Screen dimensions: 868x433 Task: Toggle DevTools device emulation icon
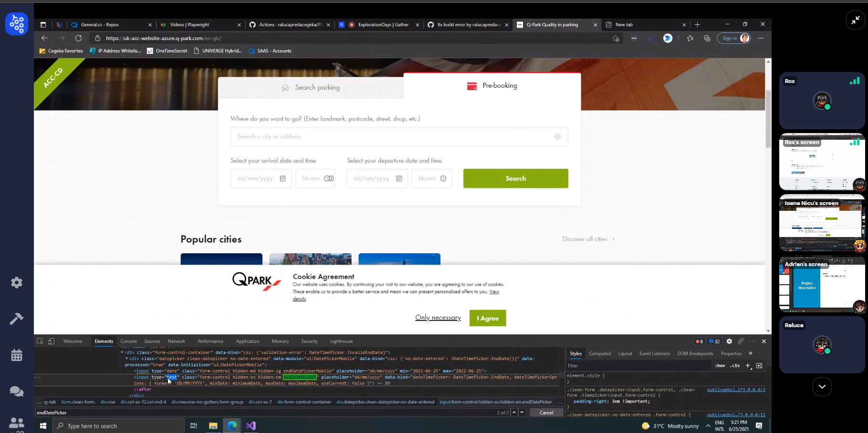point(51,341)
